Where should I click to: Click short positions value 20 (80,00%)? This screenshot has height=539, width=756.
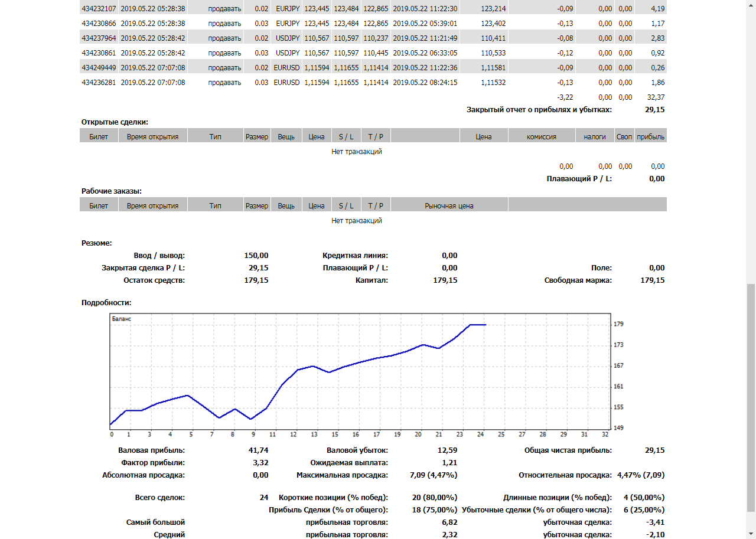(434, 498)
